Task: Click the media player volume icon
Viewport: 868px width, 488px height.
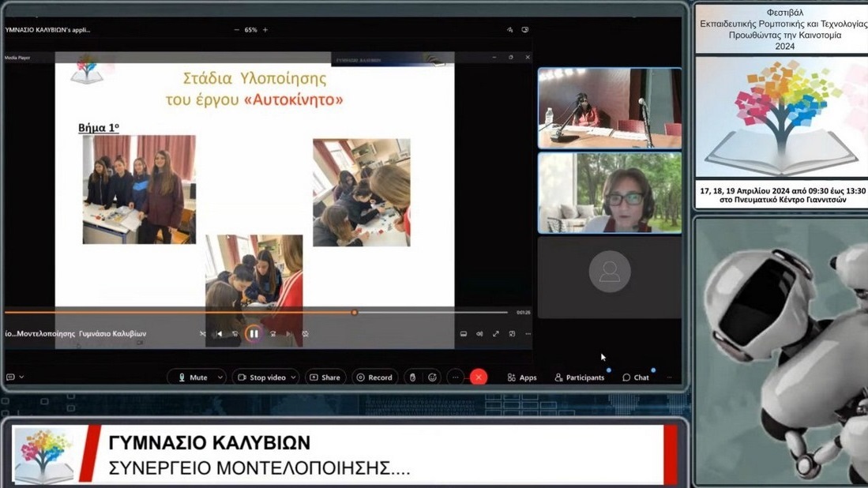Action: coord(479,334)
